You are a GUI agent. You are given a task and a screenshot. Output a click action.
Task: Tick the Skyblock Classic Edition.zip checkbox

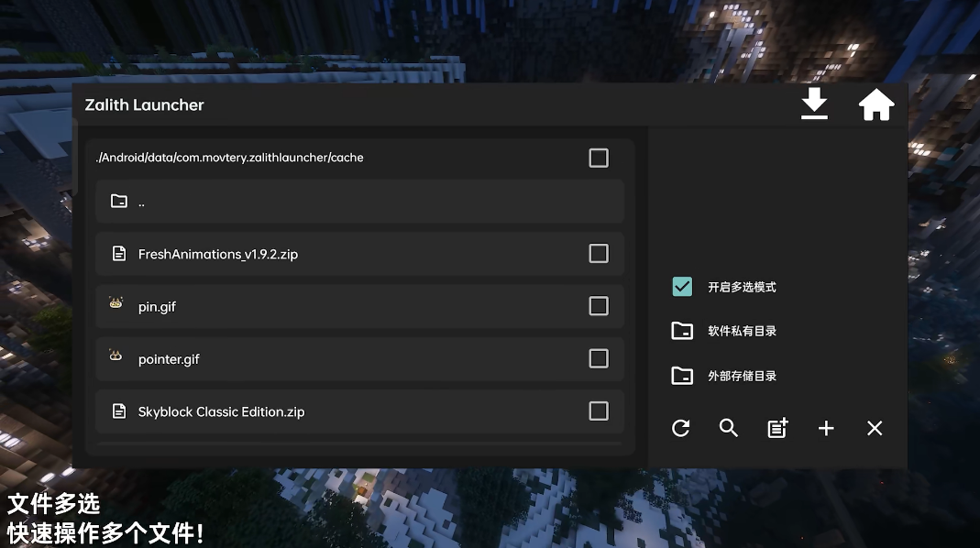click(x=599, y=411)
